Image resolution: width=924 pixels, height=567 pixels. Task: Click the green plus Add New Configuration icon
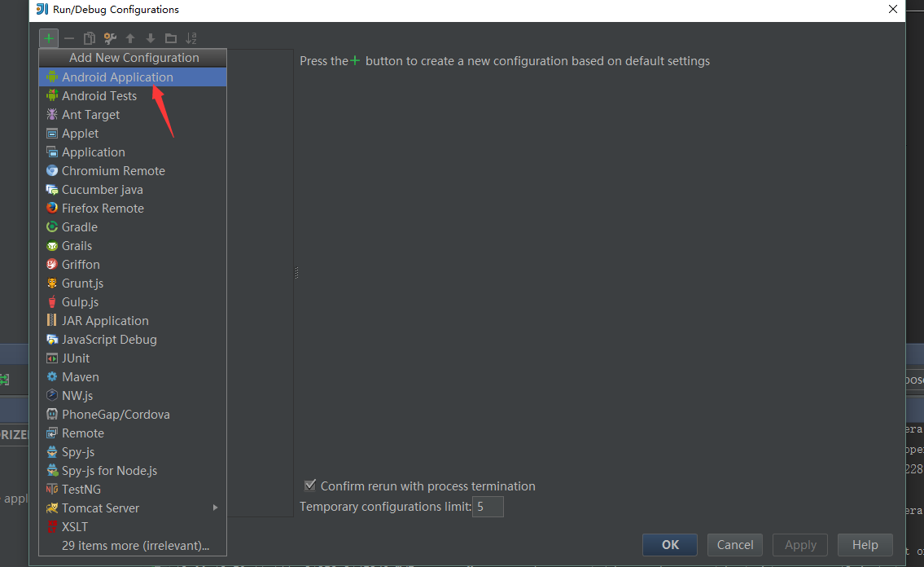click(49, 38)
